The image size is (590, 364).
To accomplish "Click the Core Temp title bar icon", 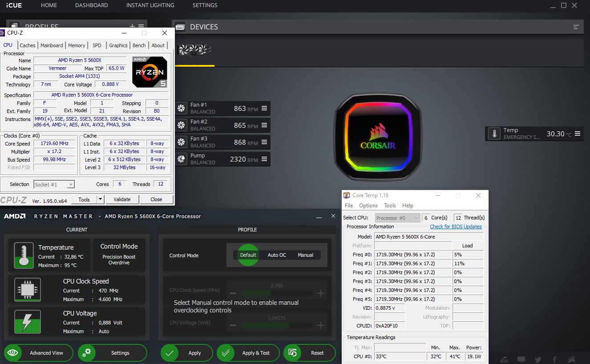I will 347,195.
